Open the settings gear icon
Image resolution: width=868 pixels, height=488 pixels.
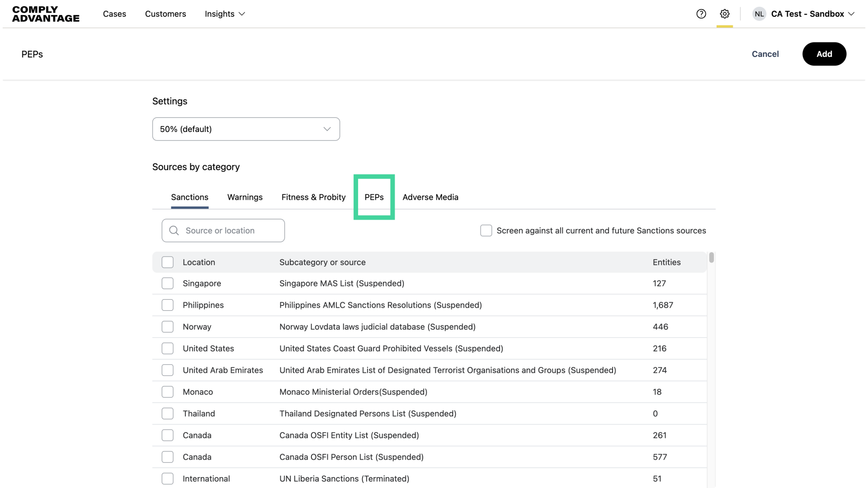725,14
